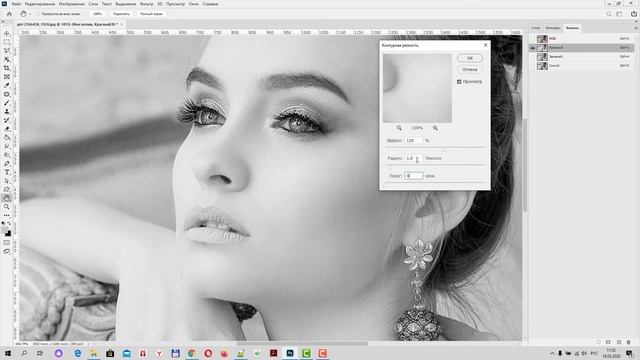Open the Channels panel flyout menu
The image size is (640, 360).
pyautogui.click(x=636, y=28)
